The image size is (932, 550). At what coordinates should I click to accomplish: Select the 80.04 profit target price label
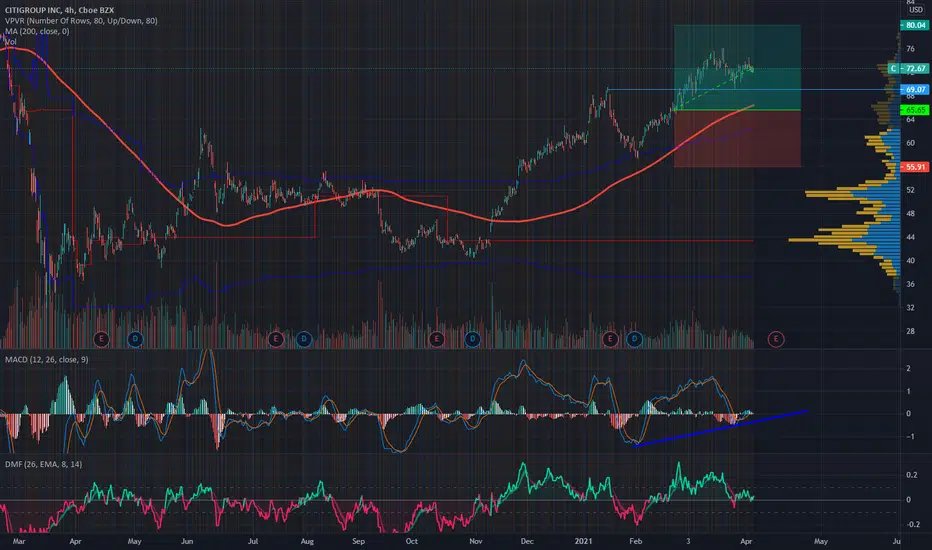pyautogui.click(x=914, y=25)
